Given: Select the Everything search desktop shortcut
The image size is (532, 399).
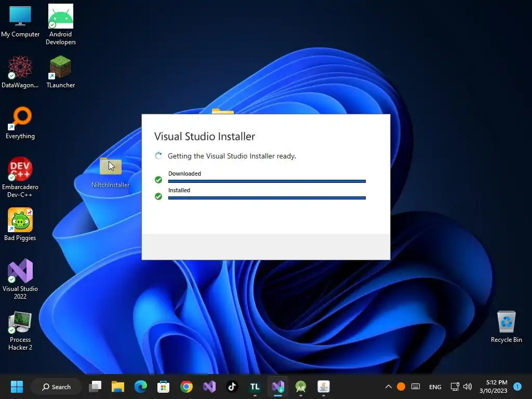Looking at the screenshot, I should point(20,123).
